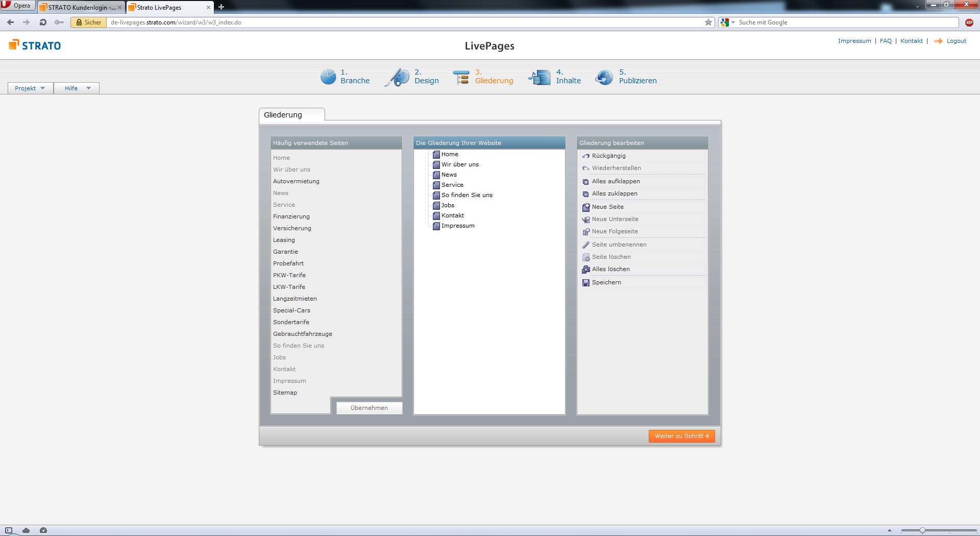Screen dimensions: 980x536
Task: Click the Alles löschen icon
Action: click(x=586, y=270)
